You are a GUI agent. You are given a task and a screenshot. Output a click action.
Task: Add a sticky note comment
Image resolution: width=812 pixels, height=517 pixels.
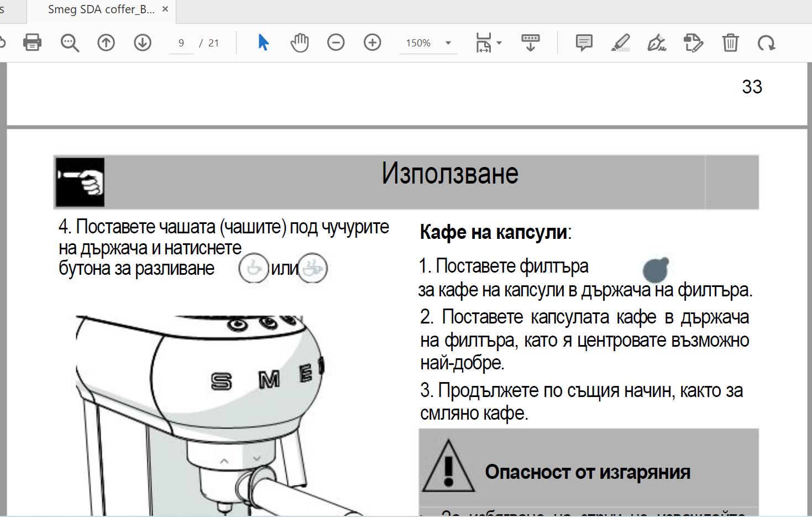click(x=584, y=43)
